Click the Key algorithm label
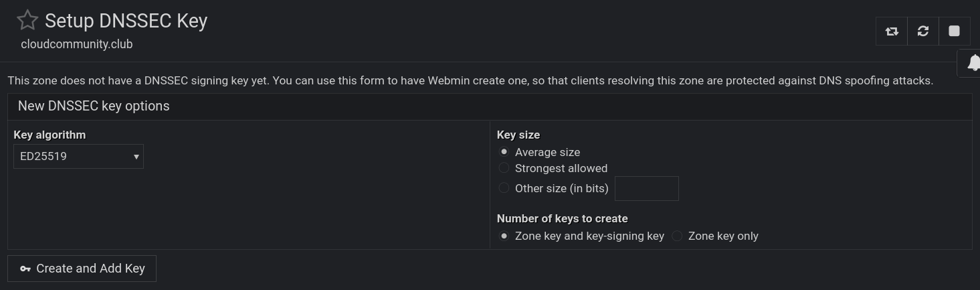 (x=50, y=135)
